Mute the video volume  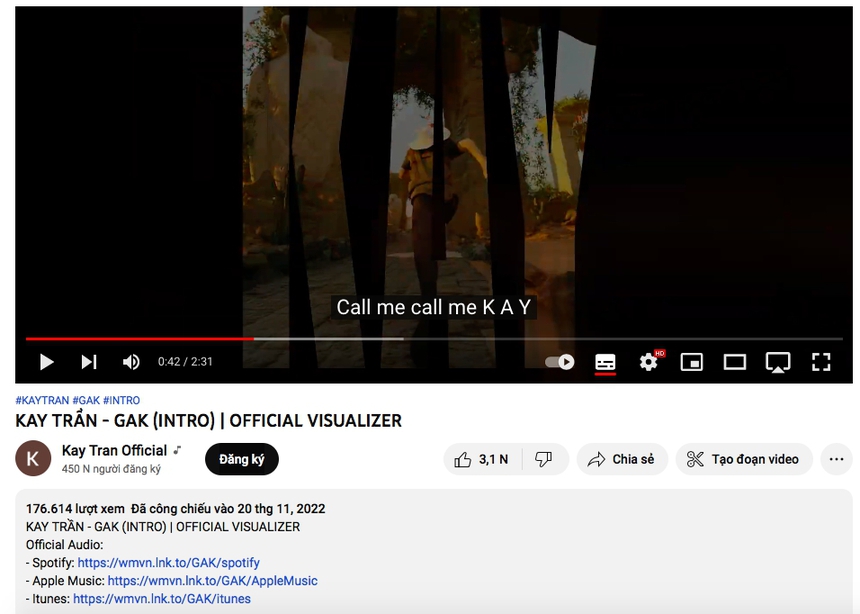point(131,362)
